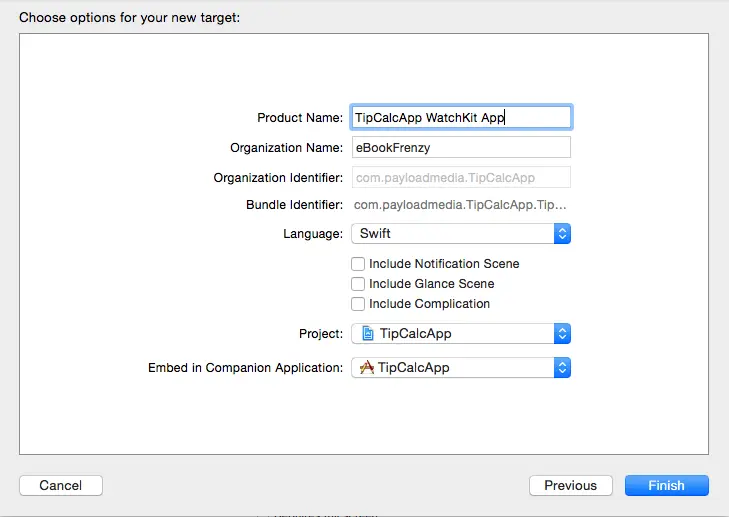Click into the Product Name text field

[x=460, y=117]
